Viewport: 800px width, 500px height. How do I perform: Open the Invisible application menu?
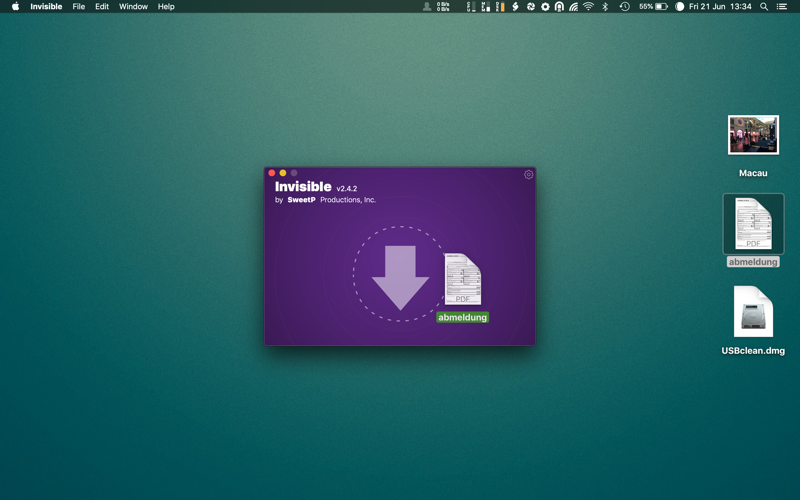(x=46, y=7)
